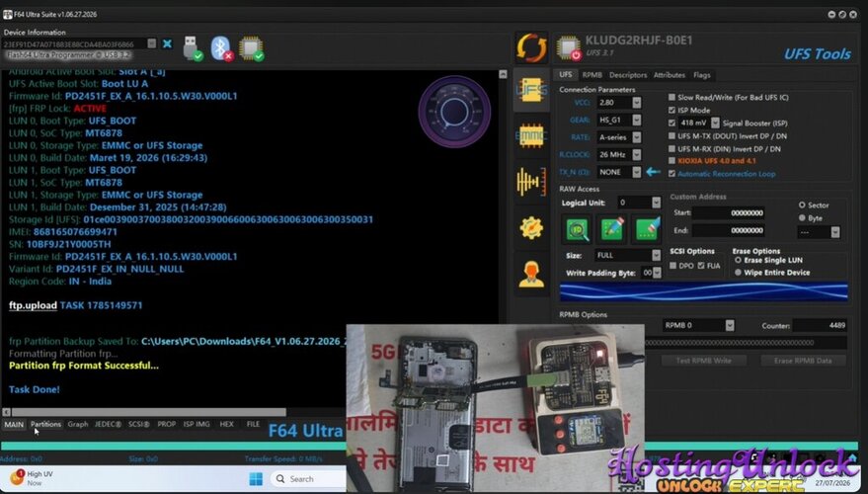The width and height of the screenshot is (868, 494).
Task: Open the device serial ID dropdown
Action: 152,43
